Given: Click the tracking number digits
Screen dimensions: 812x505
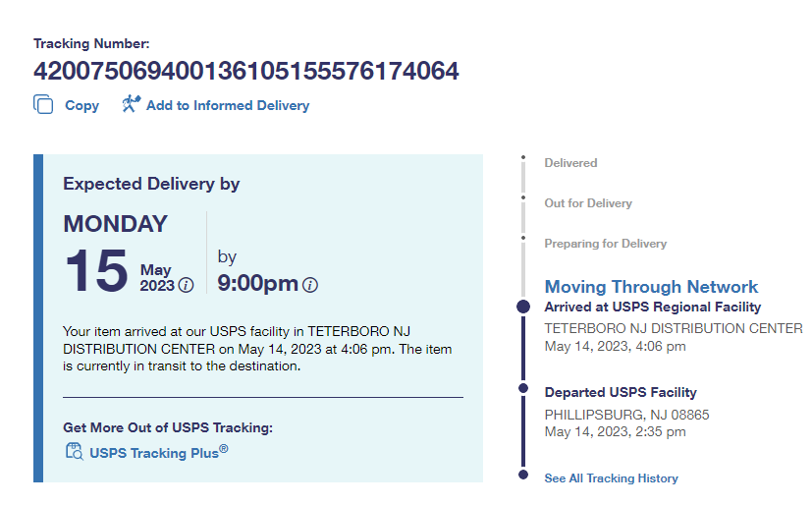Looking at the screenshot, I should pyautogui.click(x=245, y=72).
